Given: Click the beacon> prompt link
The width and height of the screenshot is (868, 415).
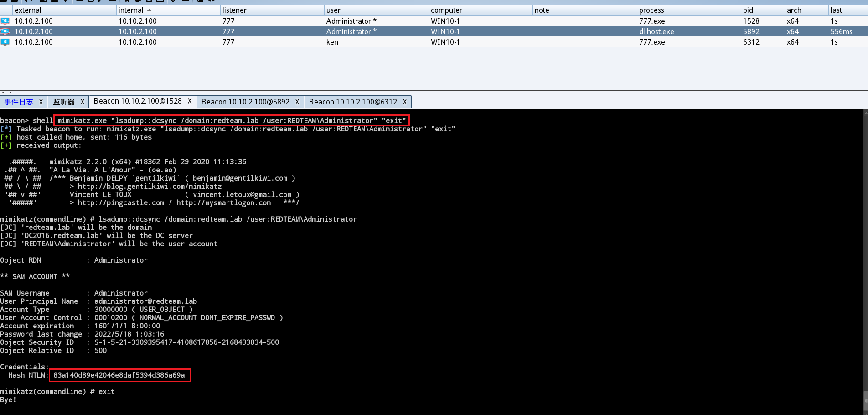Looking at the screenshot, I should (x=12, y=120).
